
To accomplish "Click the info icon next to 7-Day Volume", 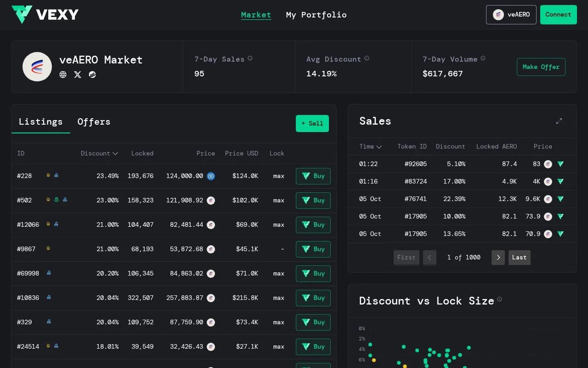I will click(x=483, y=58).
